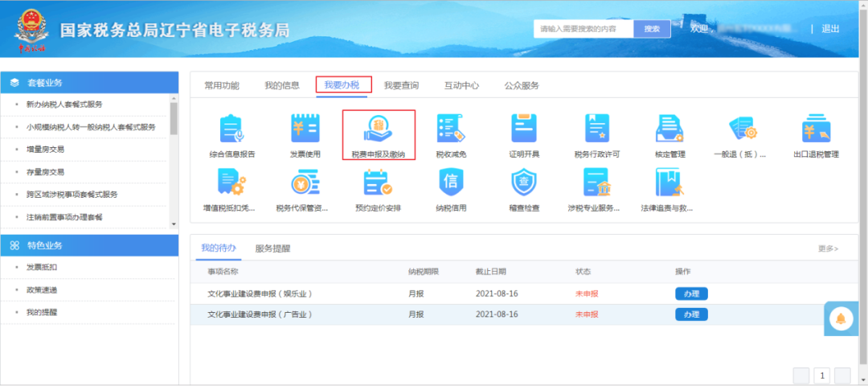Click 特色业务 section header
This screenshot has height=386, width=868.
point(90,245)
